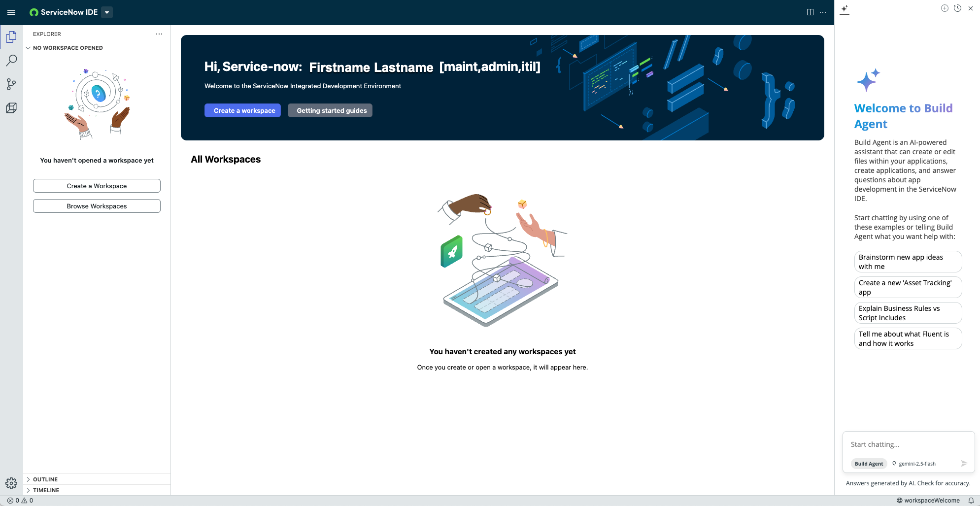This screenshot has width=980, height=506.
Task: Open chat history clock icon
Action: click(957, 8)
